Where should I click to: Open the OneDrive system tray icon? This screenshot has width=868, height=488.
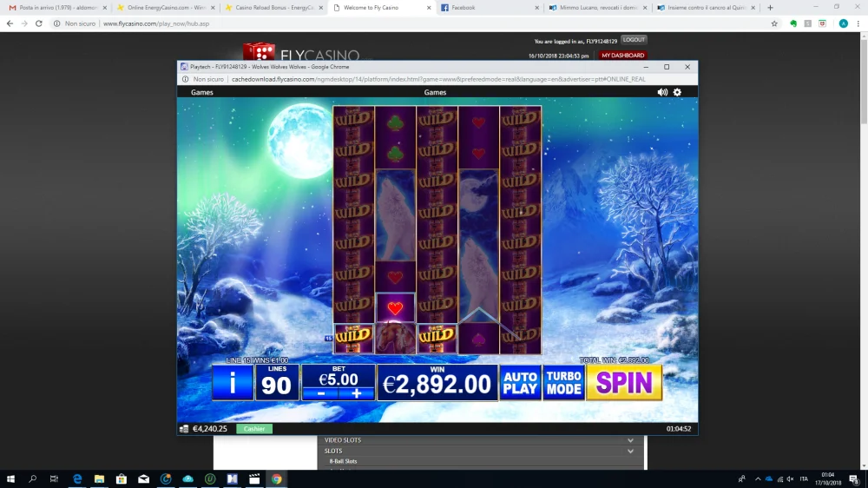769,479
